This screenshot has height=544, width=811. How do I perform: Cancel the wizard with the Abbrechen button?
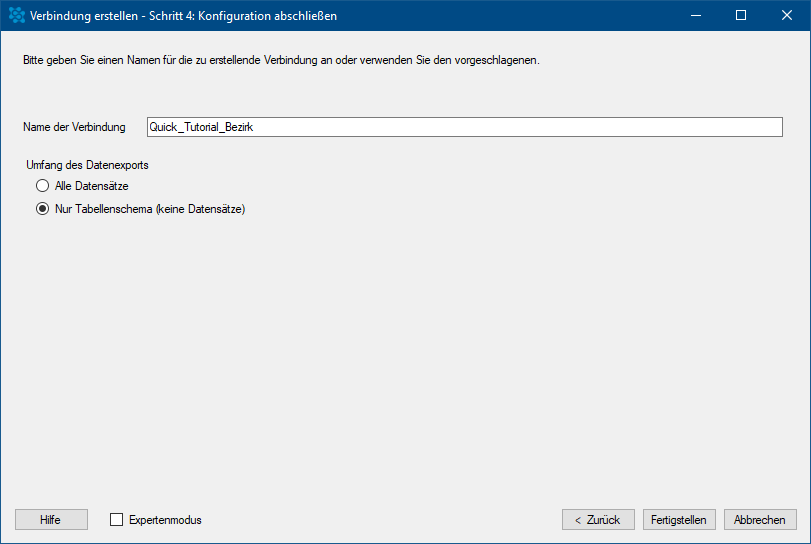tap(760, 520)
